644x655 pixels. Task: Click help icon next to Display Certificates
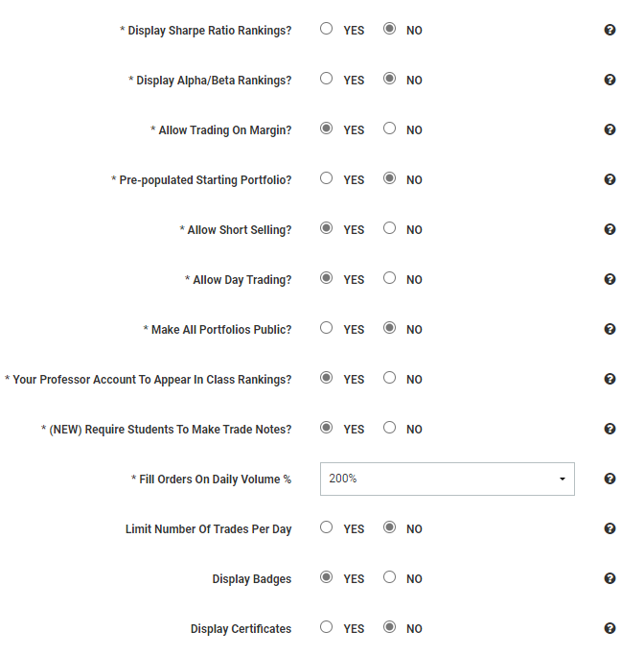609,628
